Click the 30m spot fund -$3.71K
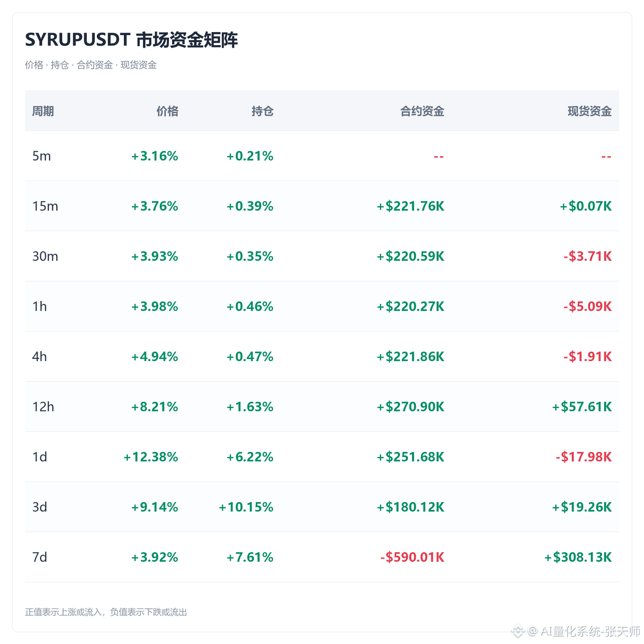 click(x=587, y=256)
